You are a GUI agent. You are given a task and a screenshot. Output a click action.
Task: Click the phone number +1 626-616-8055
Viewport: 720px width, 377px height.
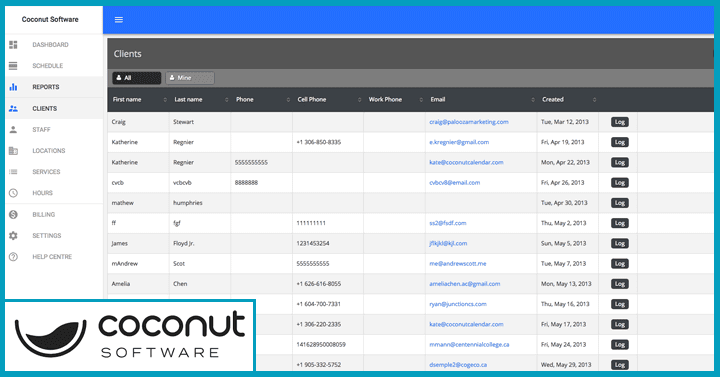click(319, 284)
